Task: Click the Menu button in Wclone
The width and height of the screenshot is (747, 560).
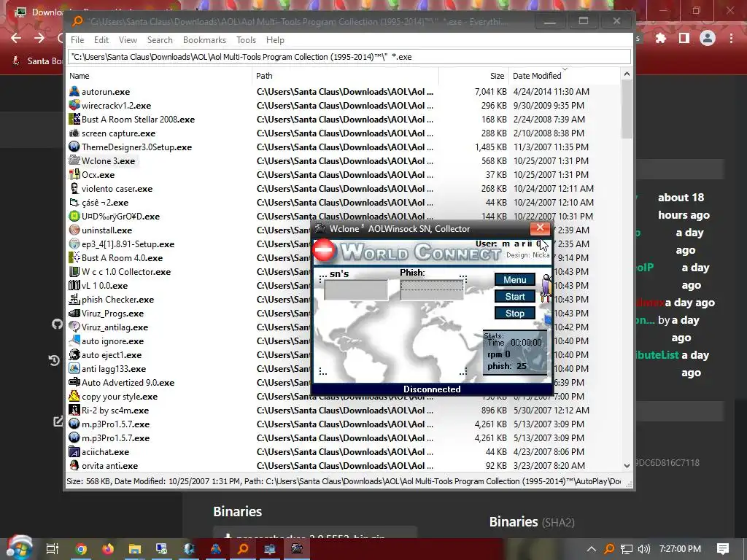Action: 514,280
